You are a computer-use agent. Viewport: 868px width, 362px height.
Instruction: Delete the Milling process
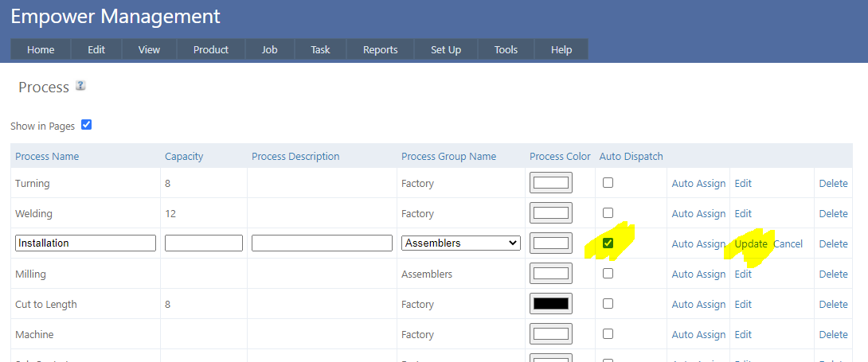pos(833,274)
